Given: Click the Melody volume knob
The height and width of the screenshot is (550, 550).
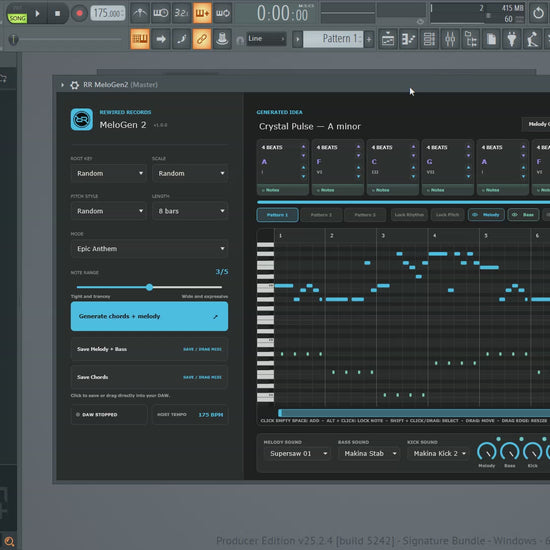Looking at the screenshot, I should (487, 452).
